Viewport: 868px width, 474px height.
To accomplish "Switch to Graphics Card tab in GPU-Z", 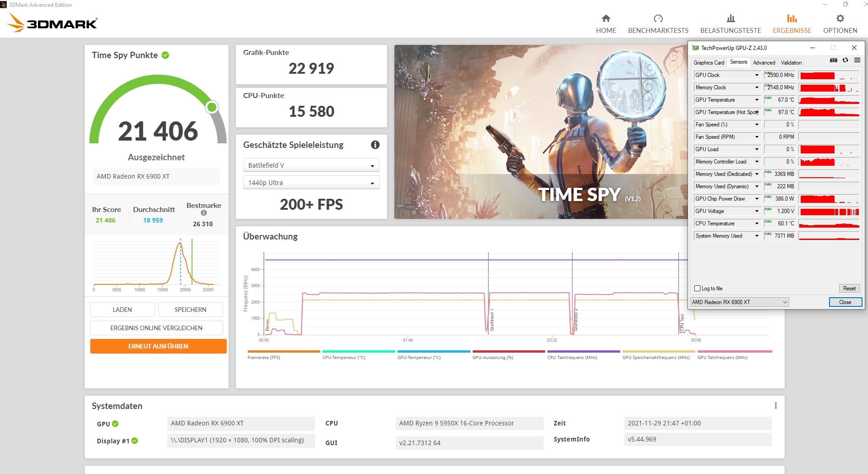I will tap(709, 63).
